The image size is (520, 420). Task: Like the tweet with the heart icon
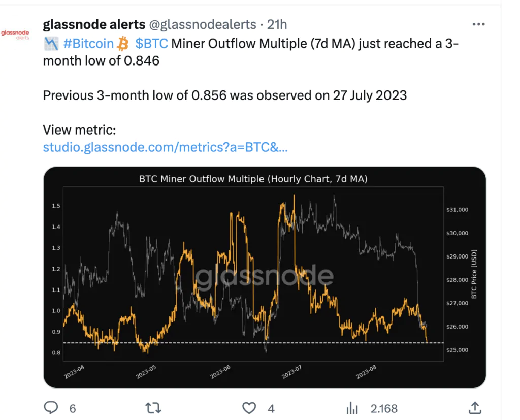click(249, 408)
